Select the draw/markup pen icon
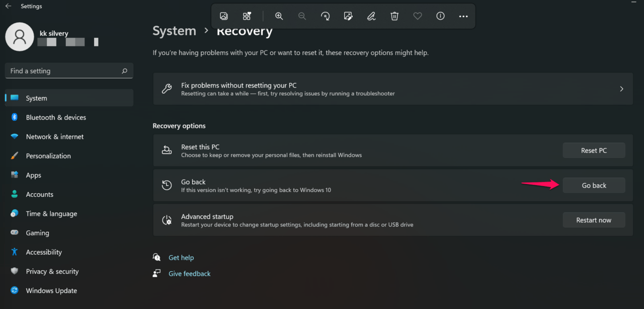 pyautogui.click(x=371, y=16)
